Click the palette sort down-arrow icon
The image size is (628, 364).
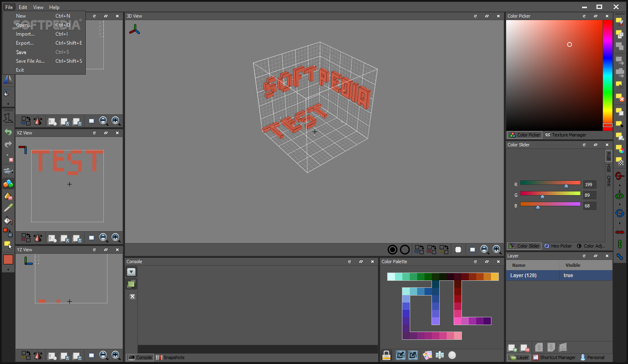440,355
